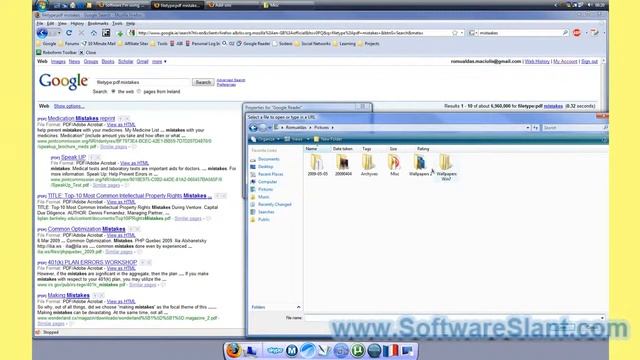Launch uTorrent from the dock

click(x=358, y=351)
